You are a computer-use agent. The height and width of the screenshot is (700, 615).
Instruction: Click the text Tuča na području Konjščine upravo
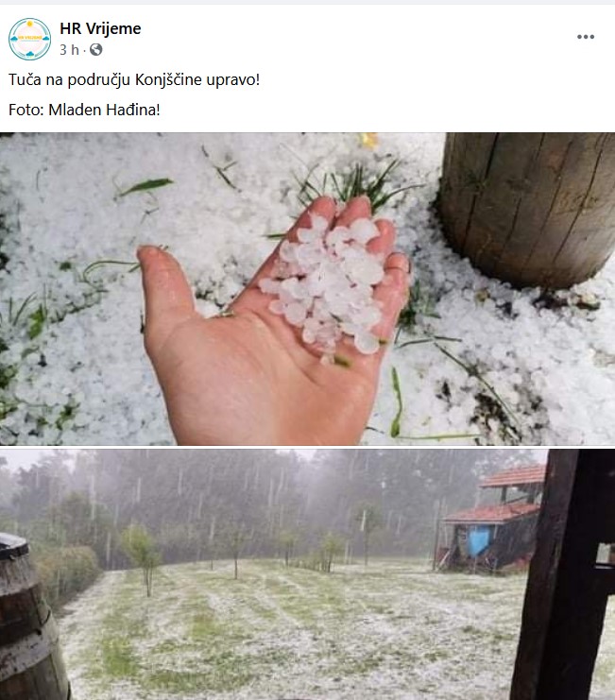click(134, 80)
